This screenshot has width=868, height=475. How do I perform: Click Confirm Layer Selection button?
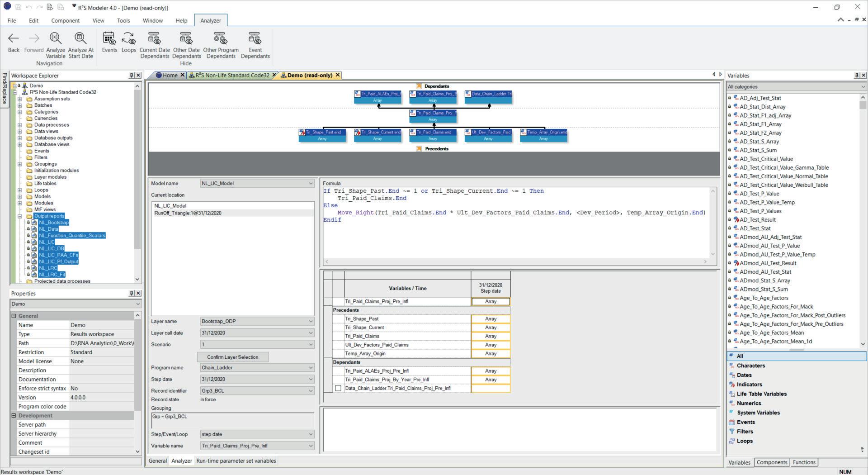pos(233,357)
